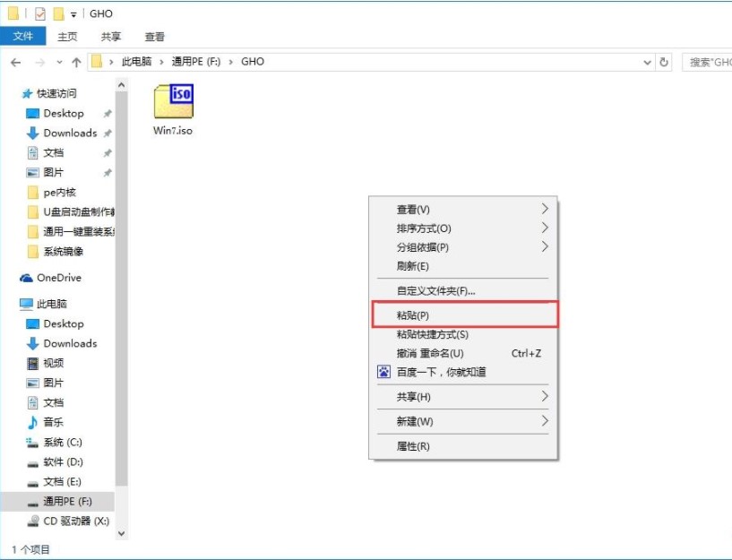Open the Music (音乐) note icon
732x560 pixels.
tap(32, 422)
